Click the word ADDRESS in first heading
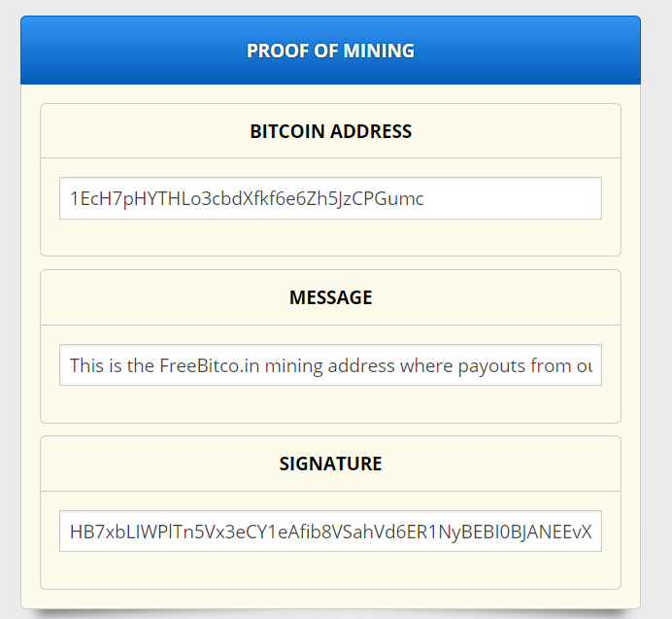Screen dimensions: 672x619 [x=371, y=131]
